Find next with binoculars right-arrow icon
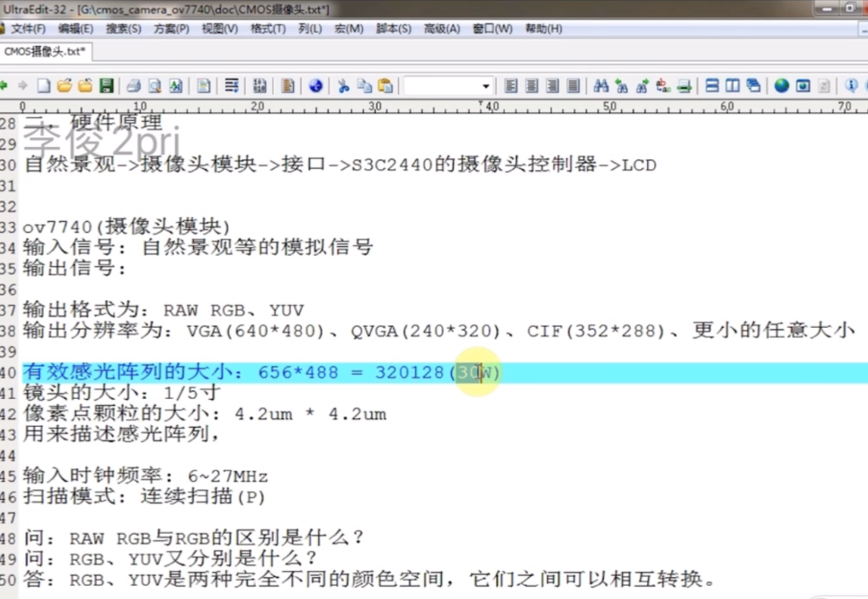868x599 pixels. coord(642,86)
